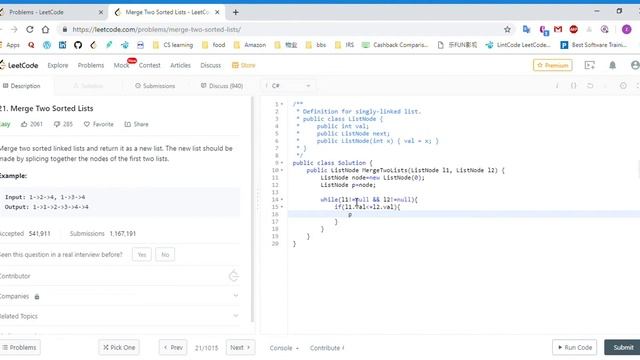640x360 pixels.
Task: Click the LeetCode logo
Action: (19, 65)
